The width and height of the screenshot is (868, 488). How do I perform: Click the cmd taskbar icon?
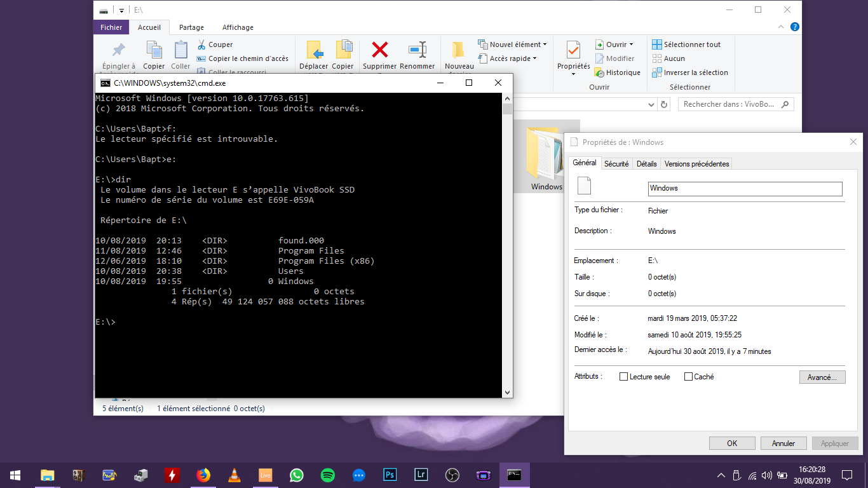click(x=515, y=475)
